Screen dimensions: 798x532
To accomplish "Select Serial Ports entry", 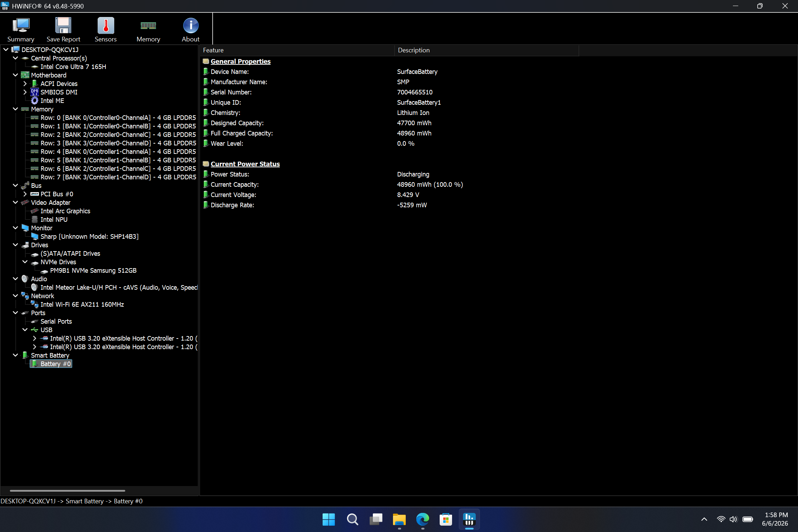I will [56, 321].
